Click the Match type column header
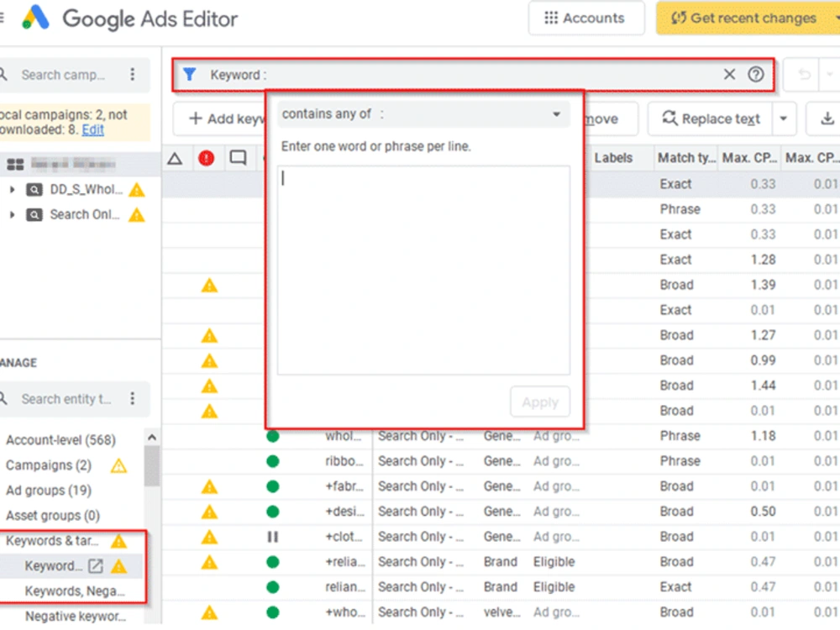The width and height of the screenshot is (840, 630). (686, 158)
